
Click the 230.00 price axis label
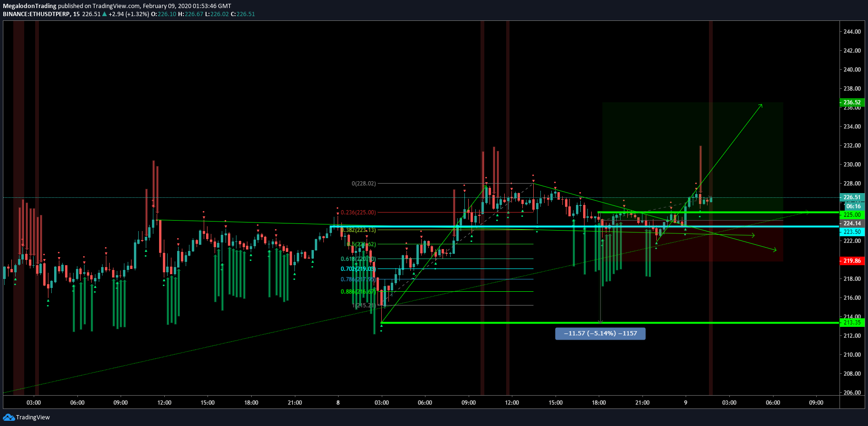click(x=852, y=165)
